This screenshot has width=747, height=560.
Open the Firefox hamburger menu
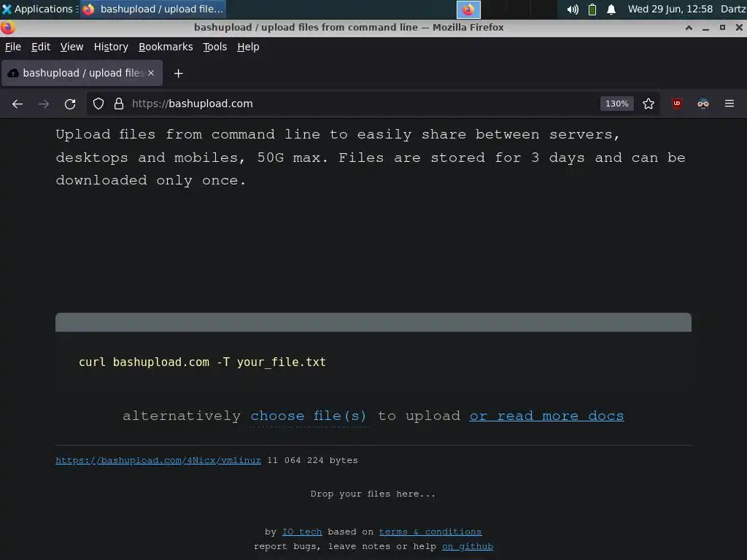[729, 104]
